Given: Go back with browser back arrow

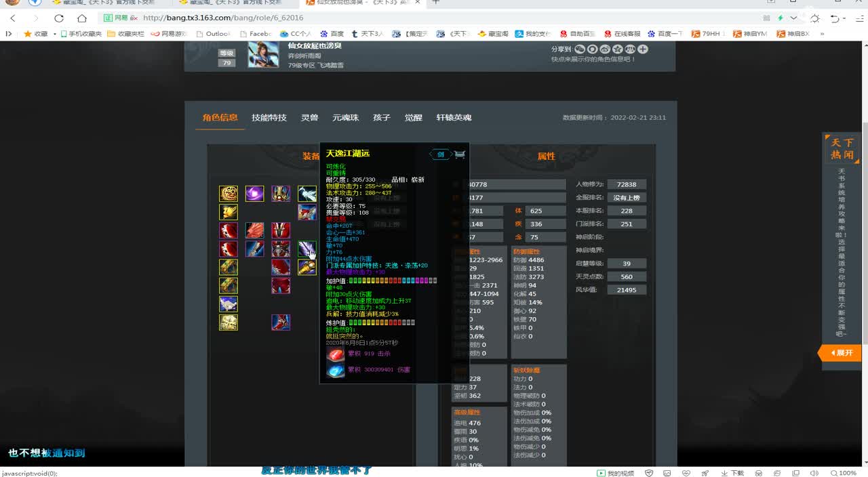Looking at the screenshot, I should 14,18.
